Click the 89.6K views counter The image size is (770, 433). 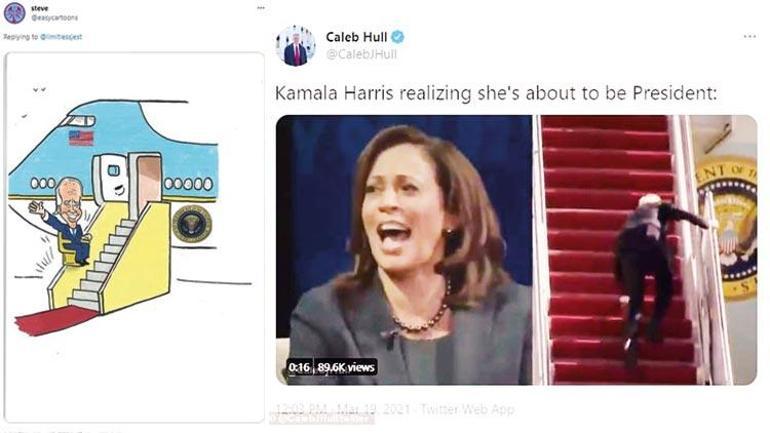[346, 367]
